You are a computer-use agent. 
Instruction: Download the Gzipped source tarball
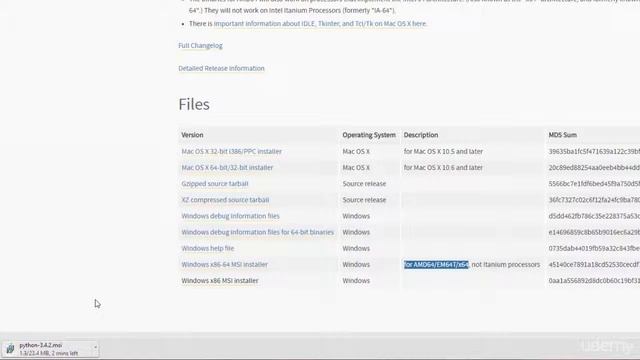pos(215,184)
